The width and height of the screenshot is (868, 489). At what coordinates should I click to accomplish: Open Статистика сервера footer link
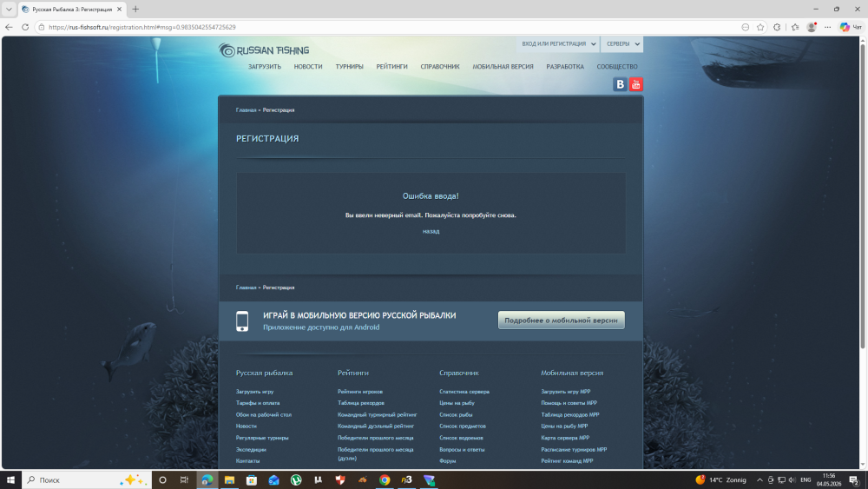(464, 392)
